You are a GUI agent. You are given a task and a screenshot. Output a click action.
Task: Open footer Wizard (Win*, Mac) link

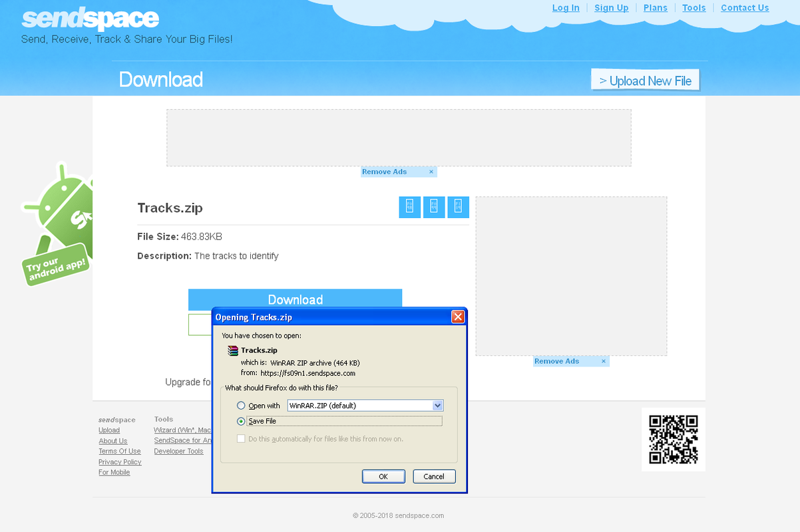(183, 430)
